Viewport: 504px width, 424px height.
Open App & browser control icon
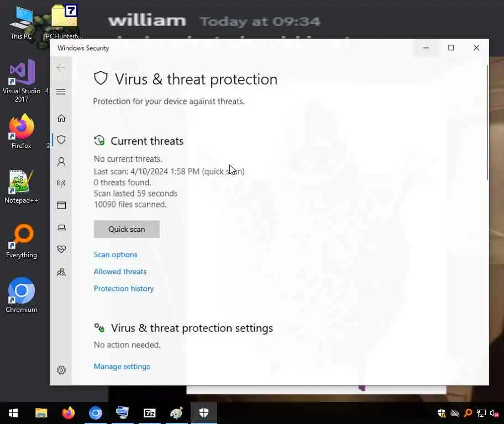[x=61, y=205]
